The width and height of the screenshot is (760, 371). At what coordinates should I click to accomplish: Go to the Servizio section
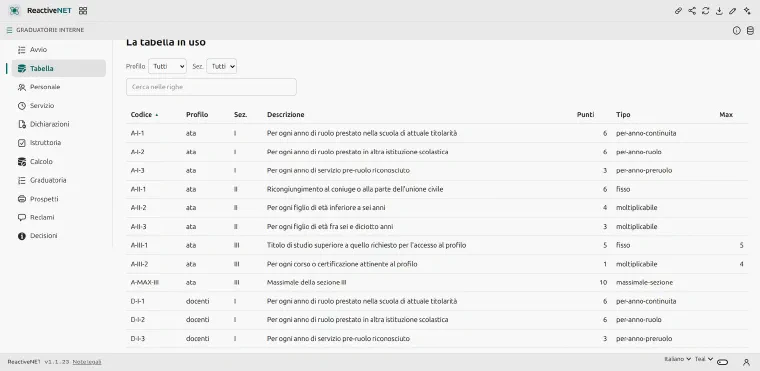59,106
